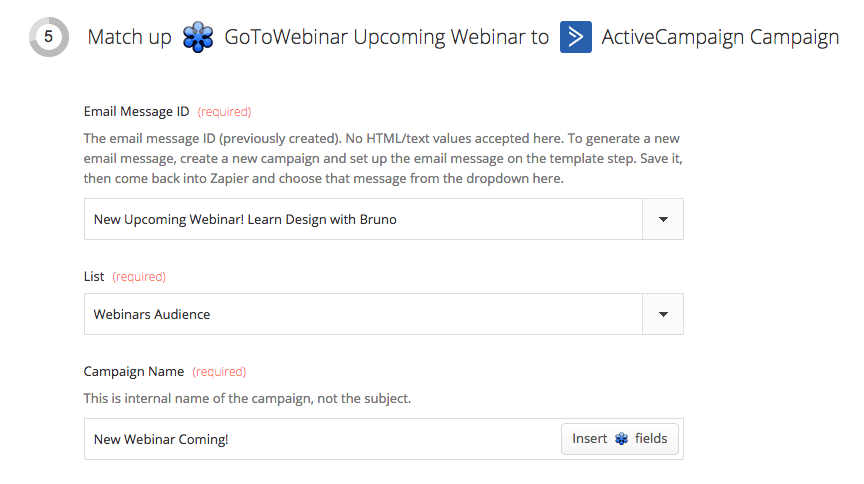Click the 'Webinars Audience' list selection box

362,314
